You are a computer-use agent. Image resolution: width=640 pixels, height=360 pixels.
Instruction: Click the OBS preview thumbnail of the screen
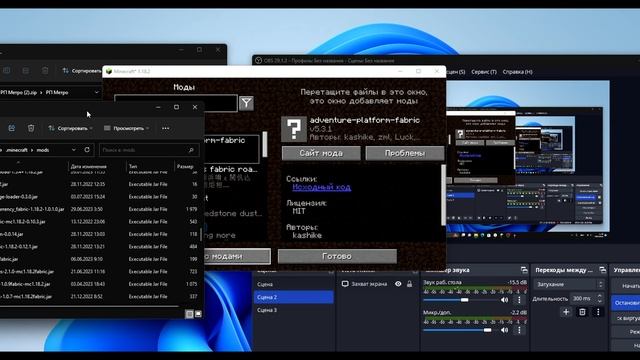pos(528,157)
